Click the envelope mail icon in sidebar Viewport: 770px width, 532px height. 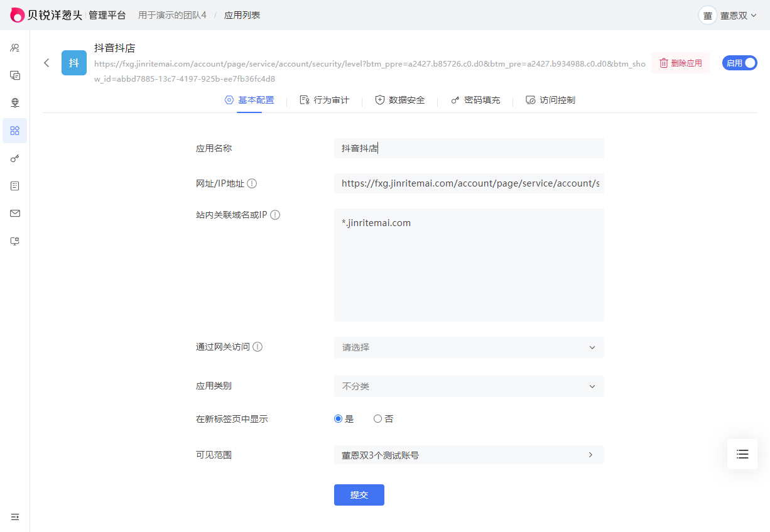coord(15,214)
